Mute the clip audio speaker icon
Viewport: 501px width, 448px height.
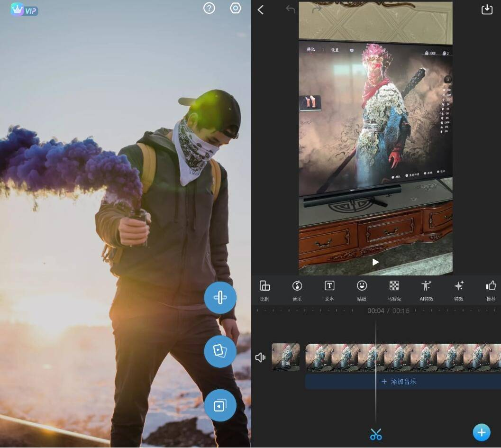[260, 357]
